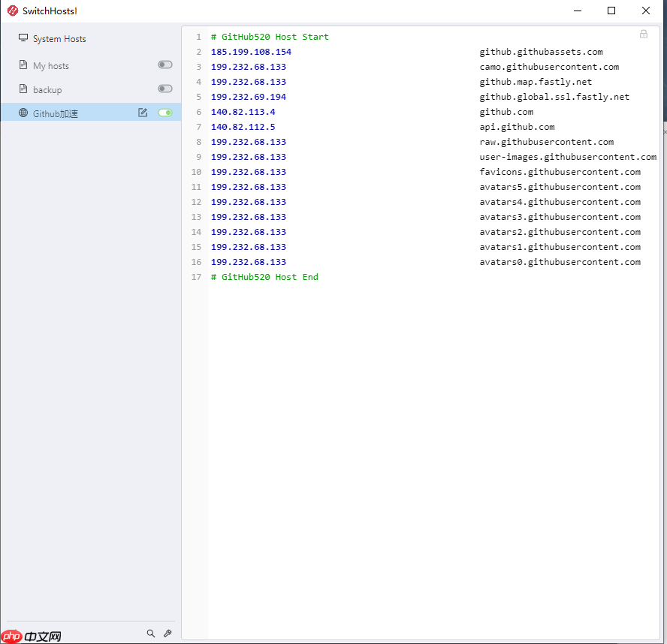667x644 pixels.
Task: Disable the Github加速 toggle switch
Action: tap(164, 113)
